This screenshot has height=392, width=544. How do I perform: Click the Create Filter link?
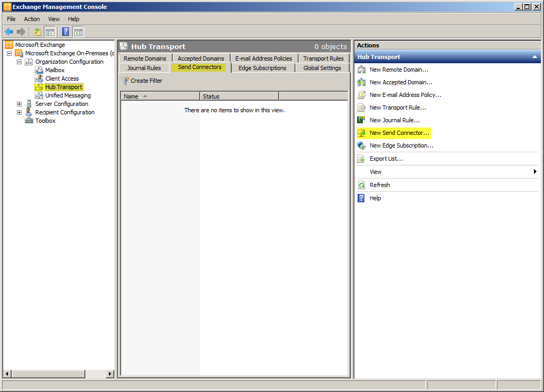[146, 81]
